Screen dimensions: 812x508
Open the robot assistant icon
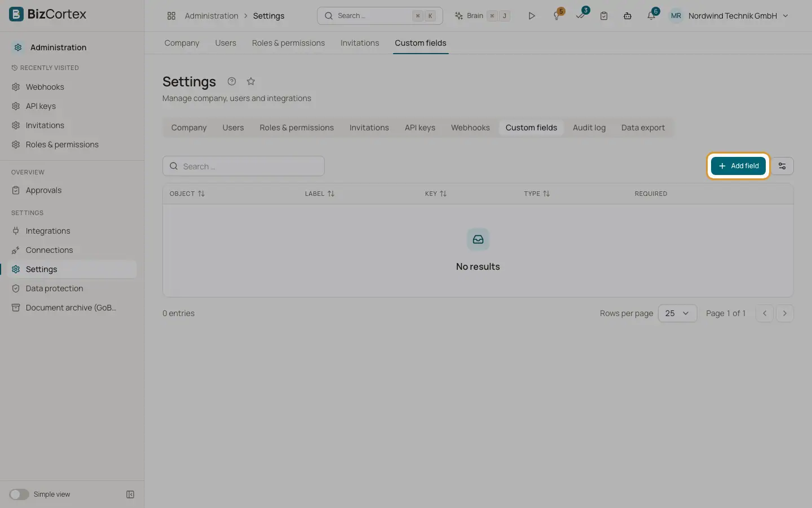click(628, 16)
